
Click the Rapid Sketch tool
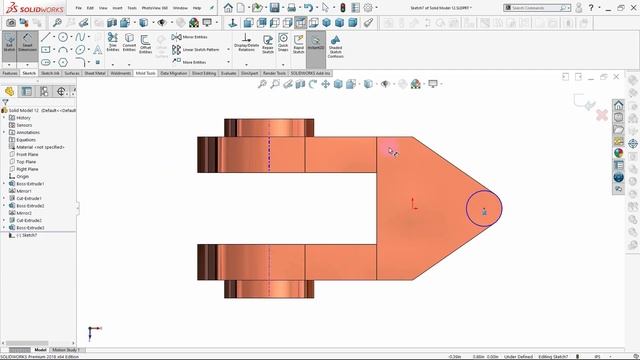pos(298,44)
